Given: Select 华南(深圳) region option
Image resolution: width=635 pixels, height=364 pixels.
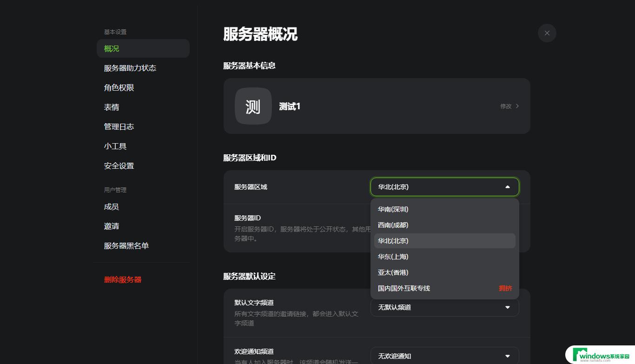Looking at the screenshot, I should pyautogui.click(x=444, y=209).
